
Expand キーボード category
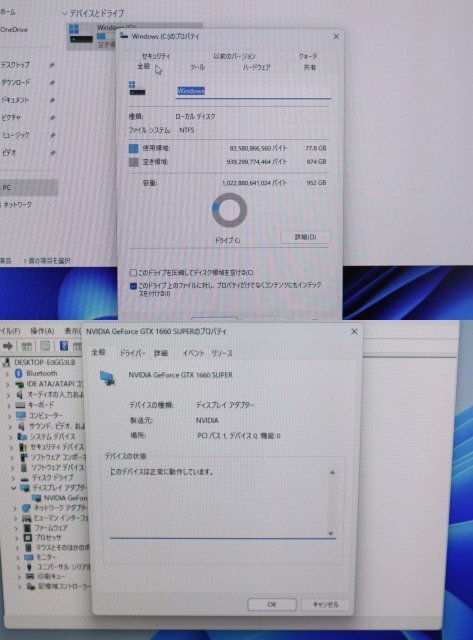9,405
